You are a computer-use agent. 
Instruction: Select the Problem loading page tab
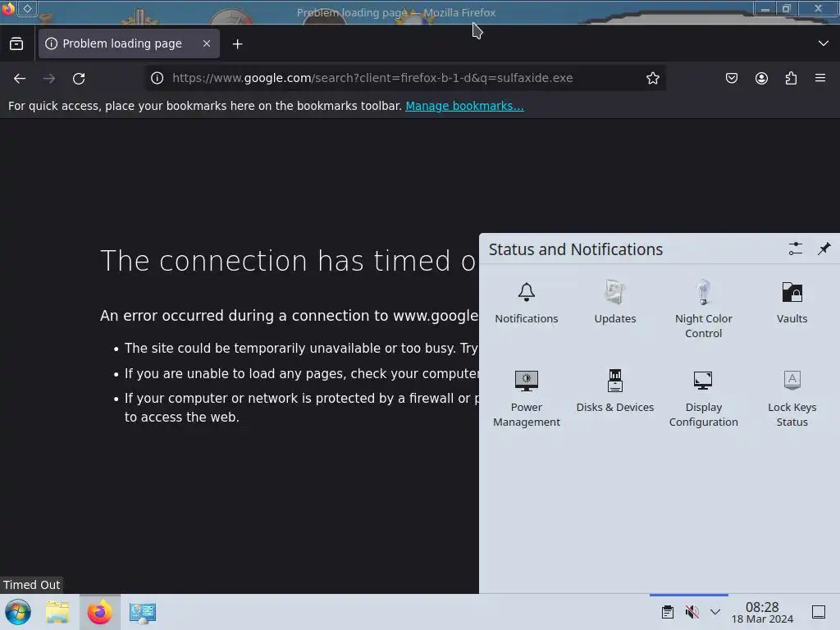pos(129,43)
